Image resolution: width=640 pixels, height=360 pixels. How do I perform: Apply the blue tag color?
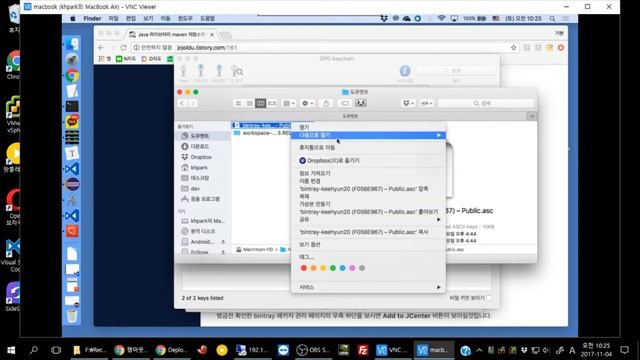click(x=342, y=268)
